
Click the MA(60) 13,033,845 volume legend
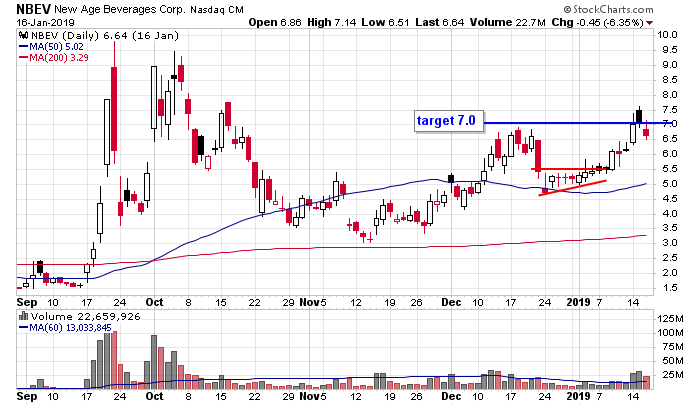(65, 328)
